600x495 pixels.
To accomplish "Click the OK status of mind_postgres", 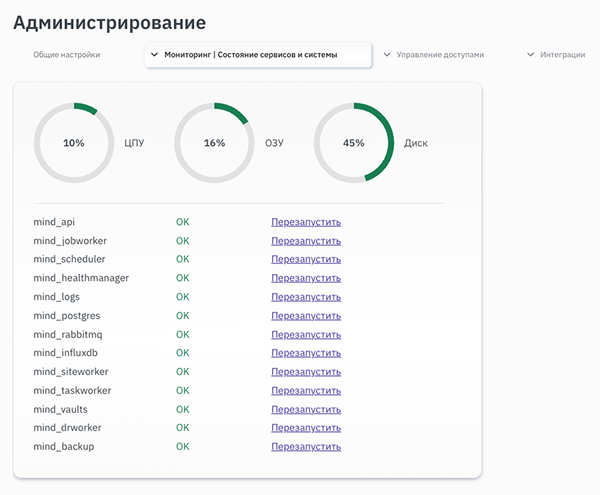I will coord(183,316).
